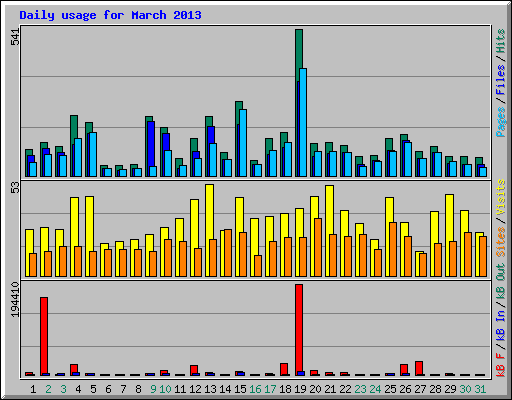
Task: Click the 'Pages' legend label
Action: pos(501,122)
